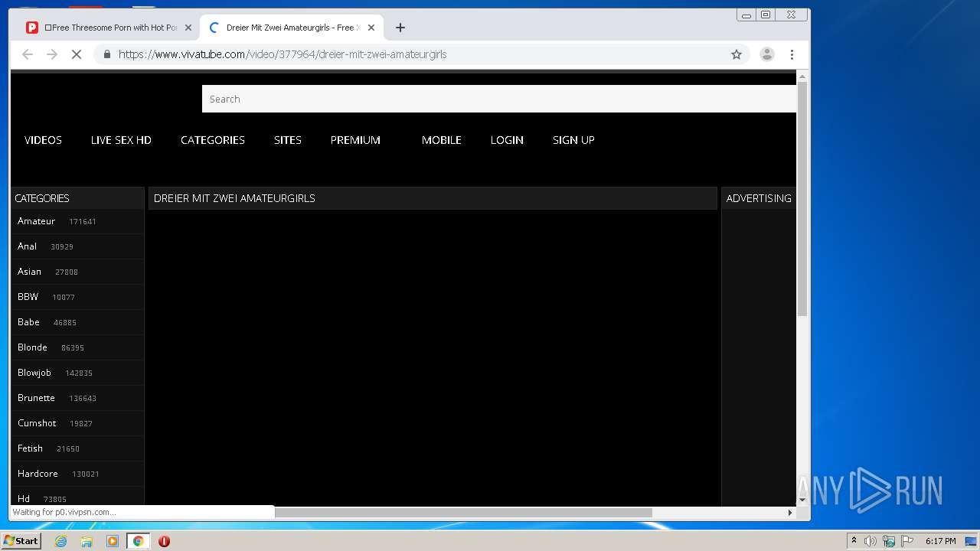Open Windows Media Player from the taskbar

click(113, 541)
